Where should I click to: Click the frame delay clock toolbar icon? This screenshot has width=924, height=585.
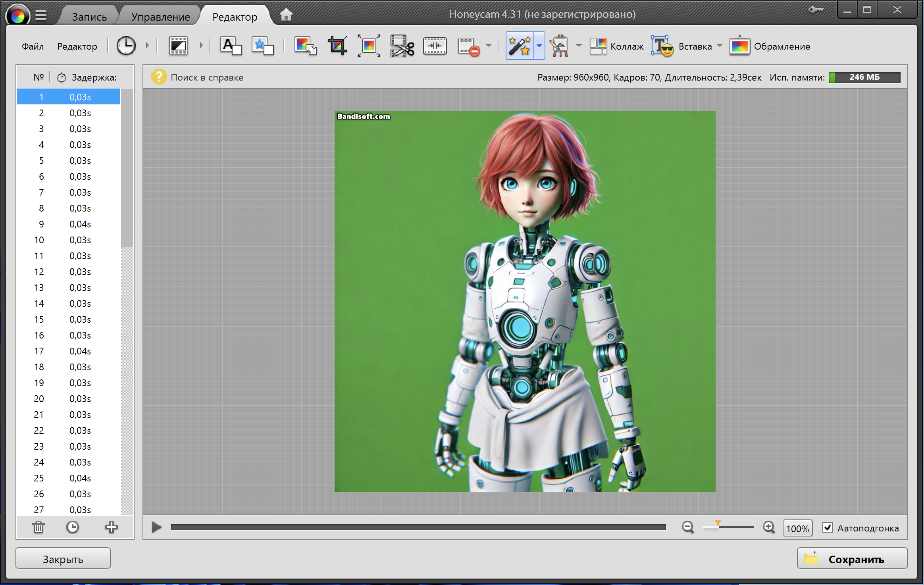point(126,46)
